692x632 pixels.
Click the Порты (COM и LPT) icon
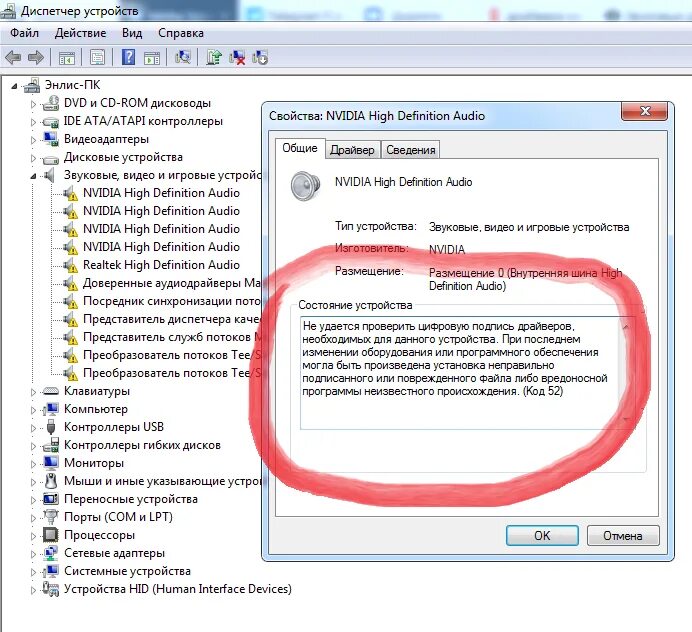(x=51, y=516)
